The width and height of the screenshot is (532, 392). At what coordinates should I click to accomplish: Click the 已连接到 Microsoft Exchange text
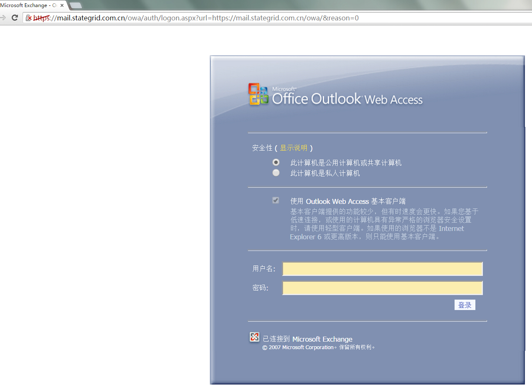tap(307, 339)
